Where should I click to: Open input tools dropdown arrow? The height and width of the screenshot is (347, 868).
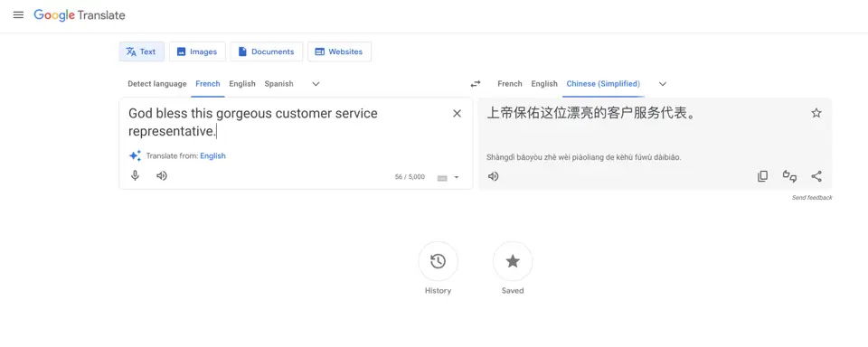pyautogui.click(x=457, y=178)
